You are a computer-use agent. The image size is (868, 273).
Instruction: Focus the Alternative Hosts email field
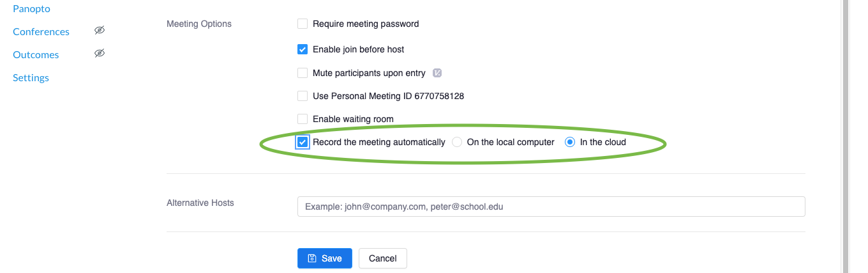pos(551,207)
